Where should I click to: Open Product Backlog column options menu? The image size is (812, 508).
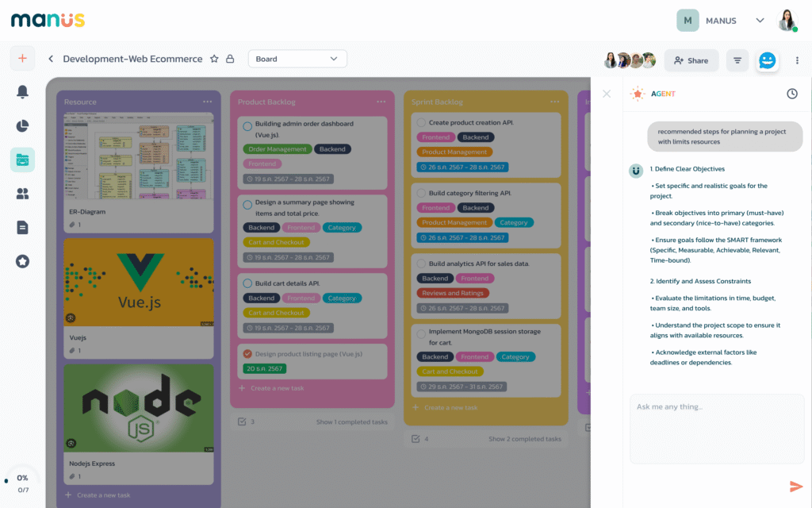[x=381, y=102]
